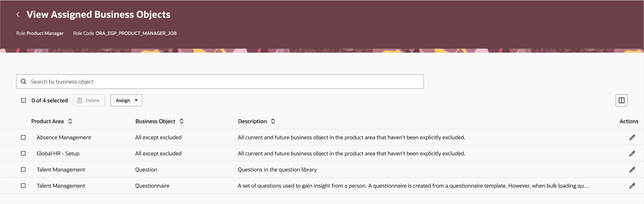Select the Talent Management Question row checkbox
Viewport: 644px width, 204px height.
[x=23, y=169]
